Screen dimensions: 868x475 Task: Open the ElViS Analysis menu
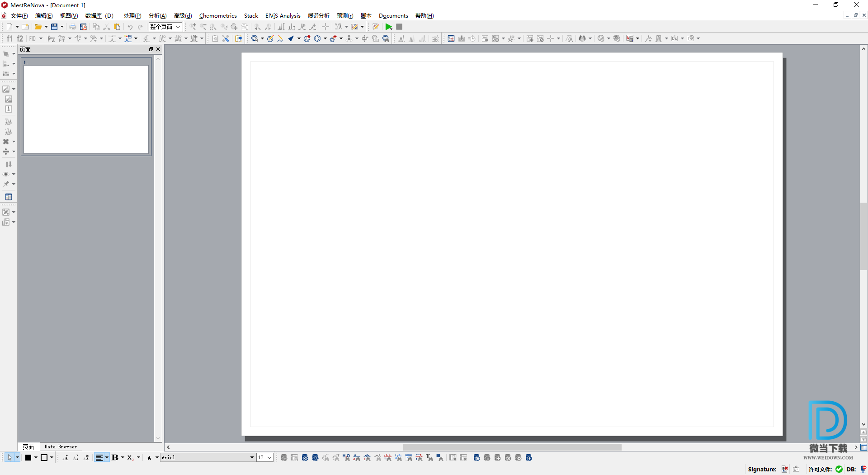pos(283,16)
